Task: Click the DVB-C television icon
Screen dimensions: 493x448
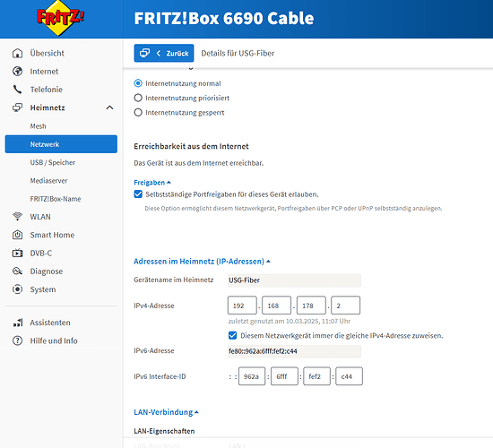Action: pos(17,253)
